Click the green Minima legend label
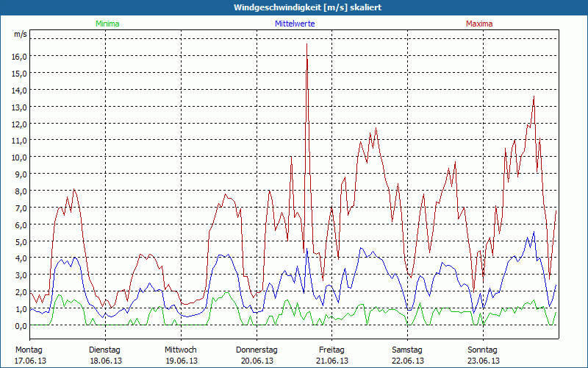 tap(107, 24)
